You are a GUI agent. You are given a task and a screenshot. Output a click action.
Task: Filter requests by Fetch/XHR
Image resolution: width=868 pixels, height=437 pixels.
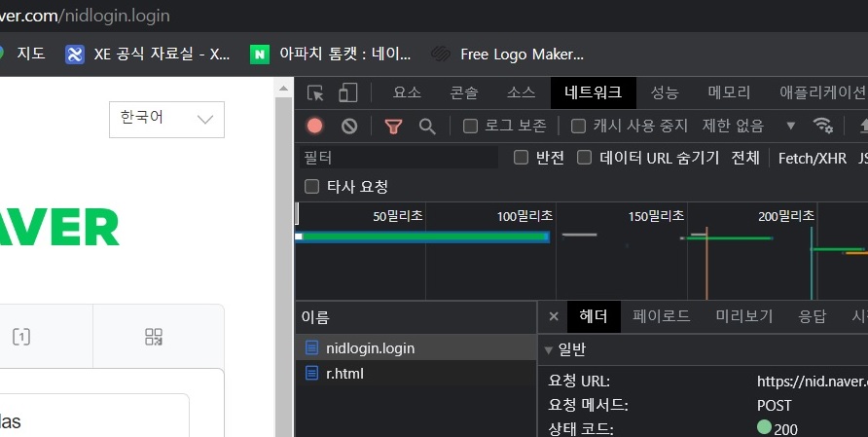tap(813, 159)
